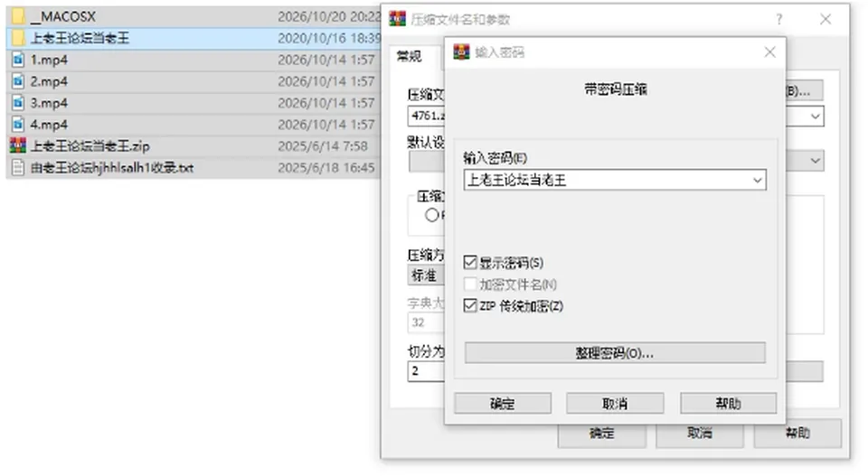Click 确定 in the archive parameters dialog
Viewport: 868px width, 476px height.
point(602,434)
